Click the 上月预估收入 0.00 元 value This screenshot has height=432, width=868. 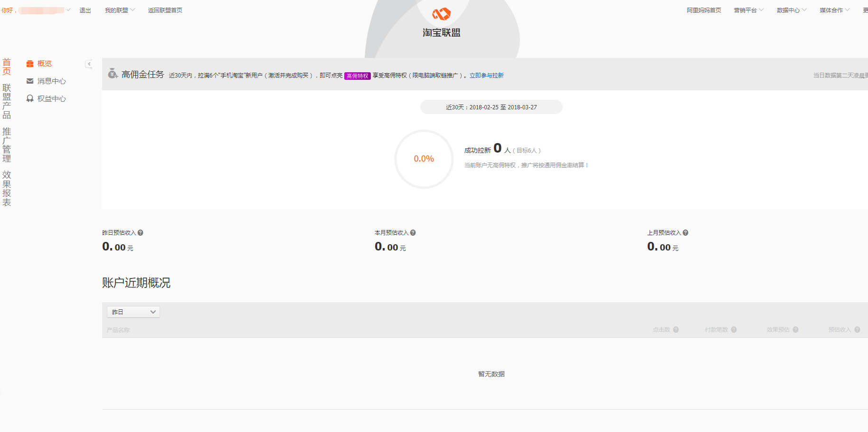pos(663,247)
